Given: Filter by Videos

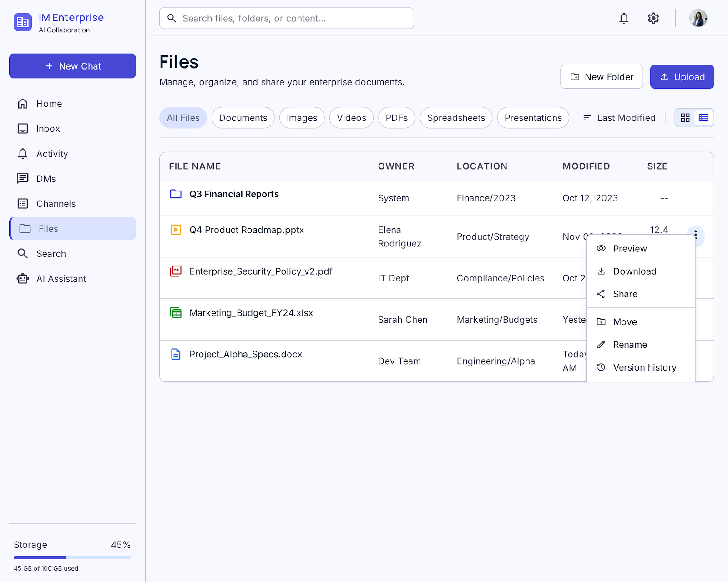Looking at the screenshot, I should tap(351, 118).
